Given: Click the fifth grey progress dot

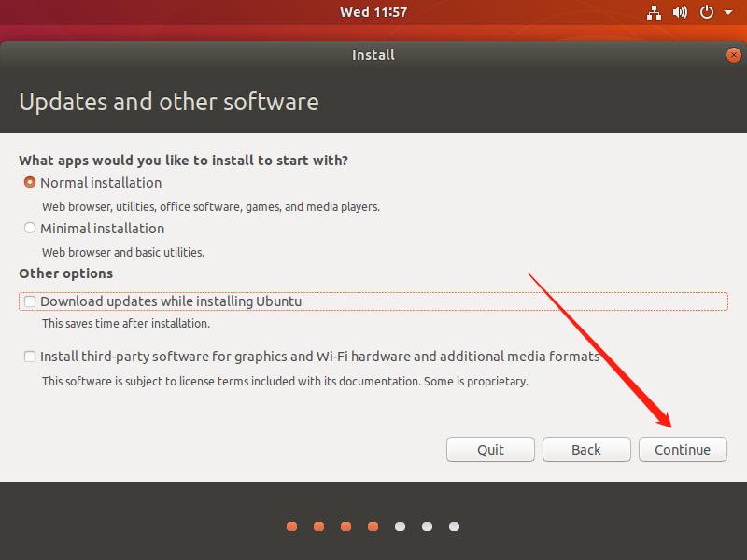Looking at the screenshot, I should point(400,526).
